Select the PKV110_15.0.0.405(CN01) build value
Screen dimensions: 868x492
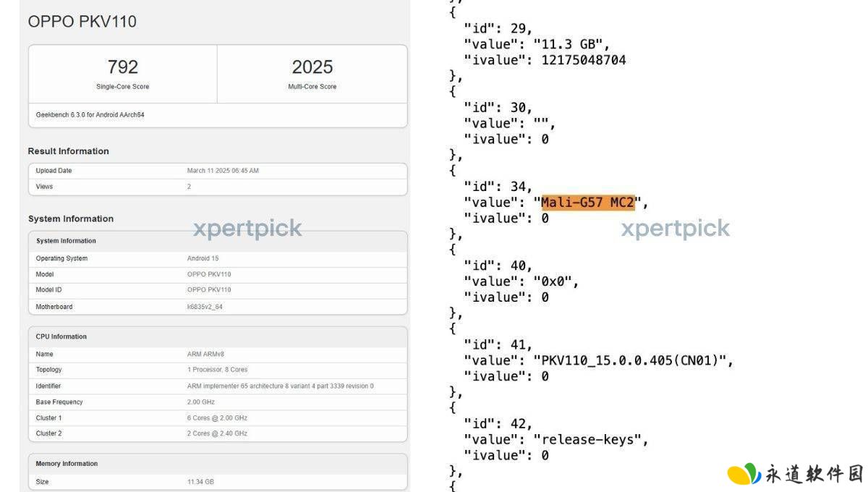[630, 360]
